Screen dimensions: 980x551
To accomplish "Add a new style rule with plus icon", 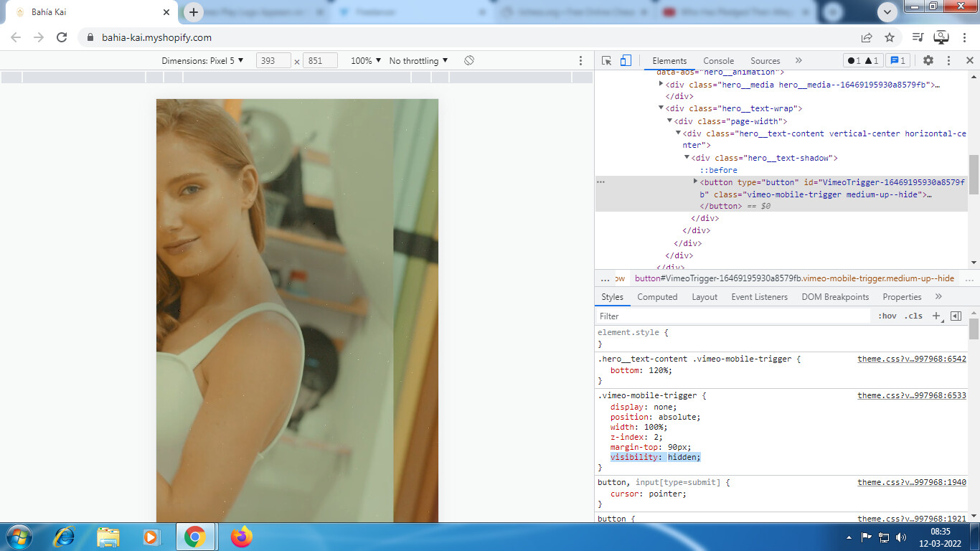I will pos(936,316).
